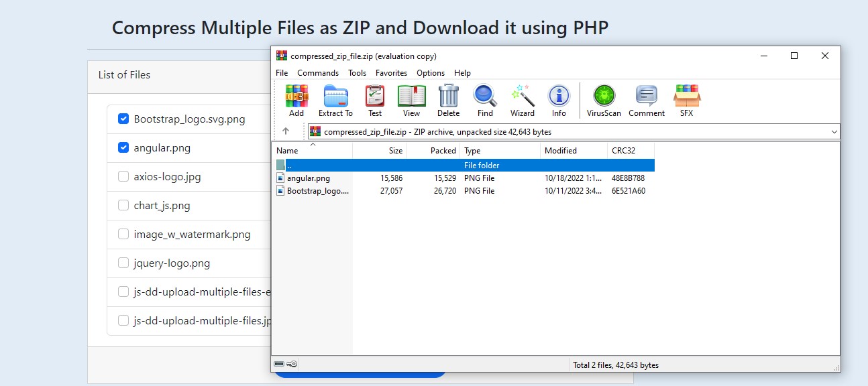Sort by Packed column header
Image resolution: width=868 pixels, height=386 pixels.
click(x=433, y=151)
